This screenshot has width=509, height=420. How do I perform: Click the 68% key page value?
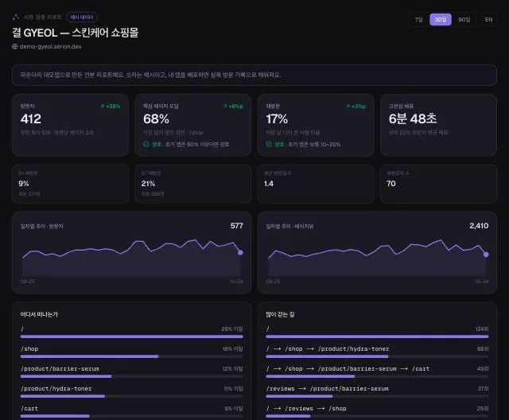coord(156,119)
